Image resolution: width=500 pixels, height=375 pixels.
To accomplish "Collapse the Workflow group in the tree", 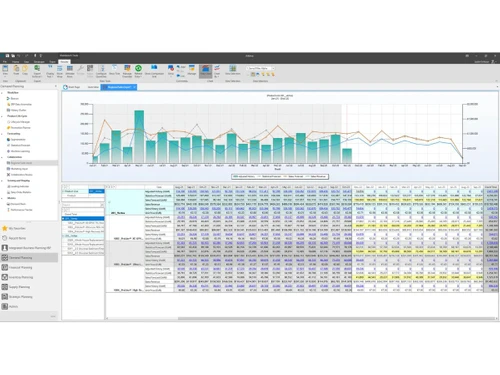I will (2, 93).
